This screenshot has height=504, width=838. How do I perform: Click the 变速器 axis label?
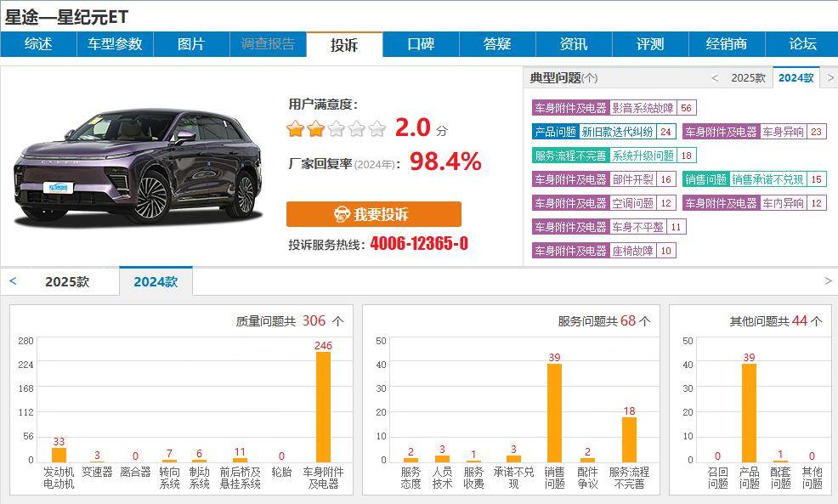[x=97, y=472]
